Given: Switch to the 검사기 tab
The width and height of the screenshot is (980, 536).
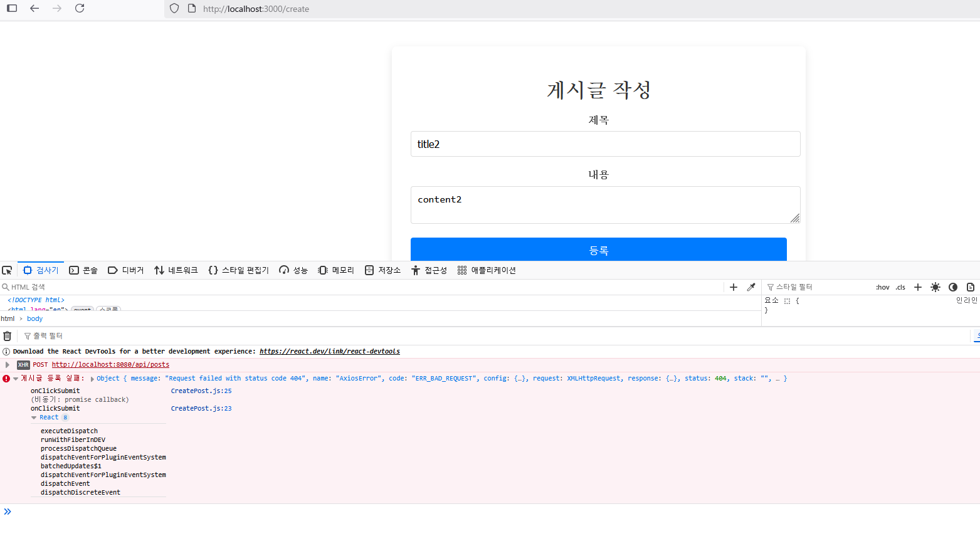Looking at the screenshot, I should pos(41,270).
